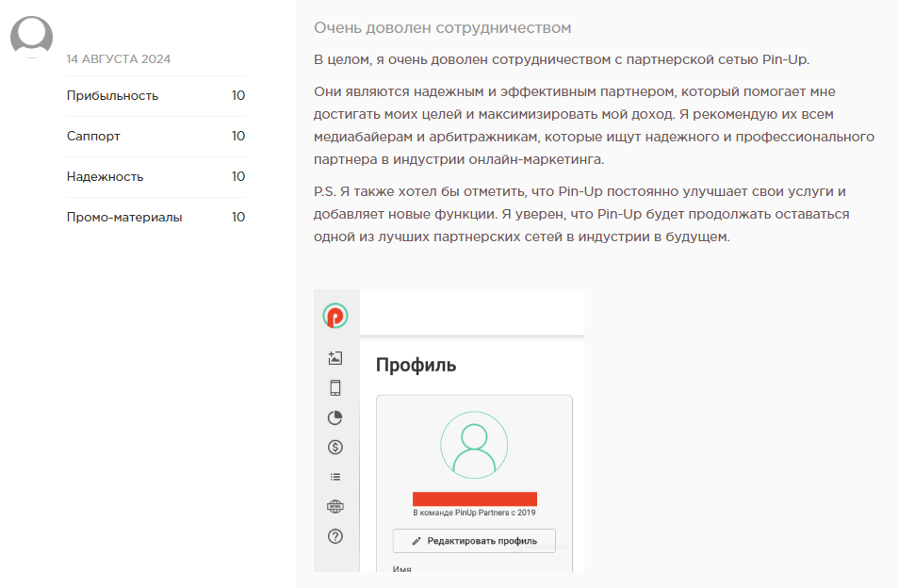The height and width of the screenshot is (588, 898).
Task: Click the green profile avatar placeholder
Action: tap(474, 445)
